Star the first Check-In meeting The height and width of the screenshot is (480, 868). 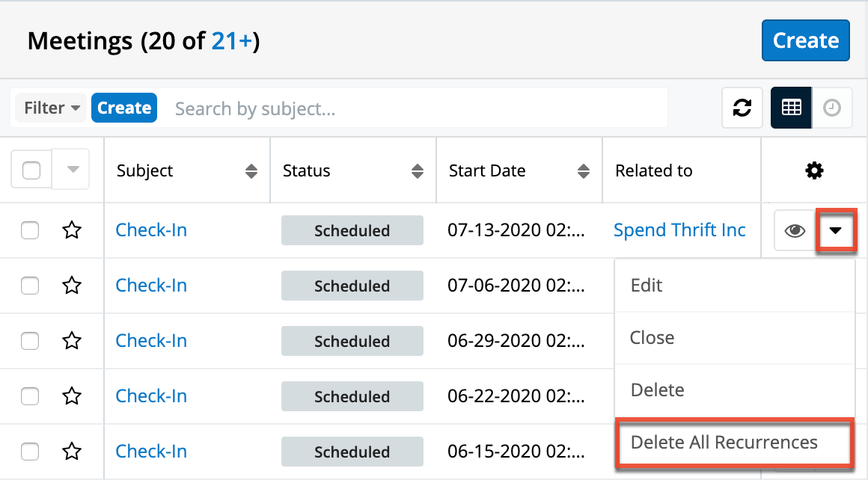(x=72, y=230)
